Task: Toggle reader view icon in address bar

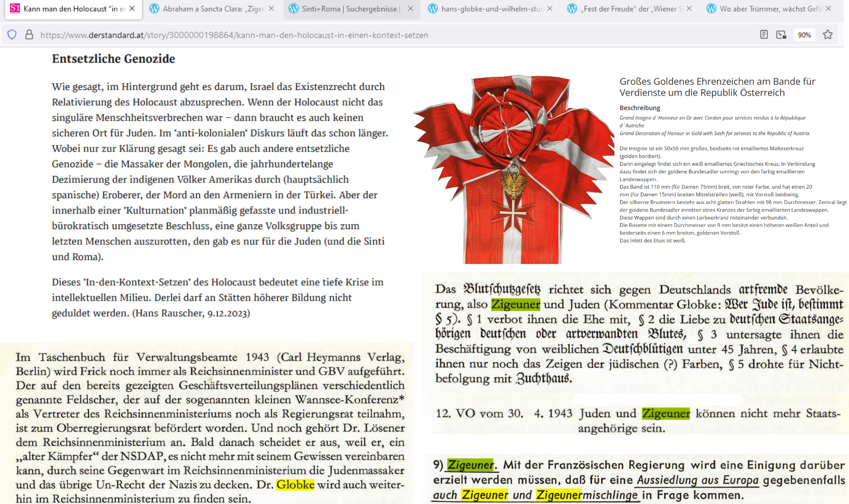Action: coord(764,35)
